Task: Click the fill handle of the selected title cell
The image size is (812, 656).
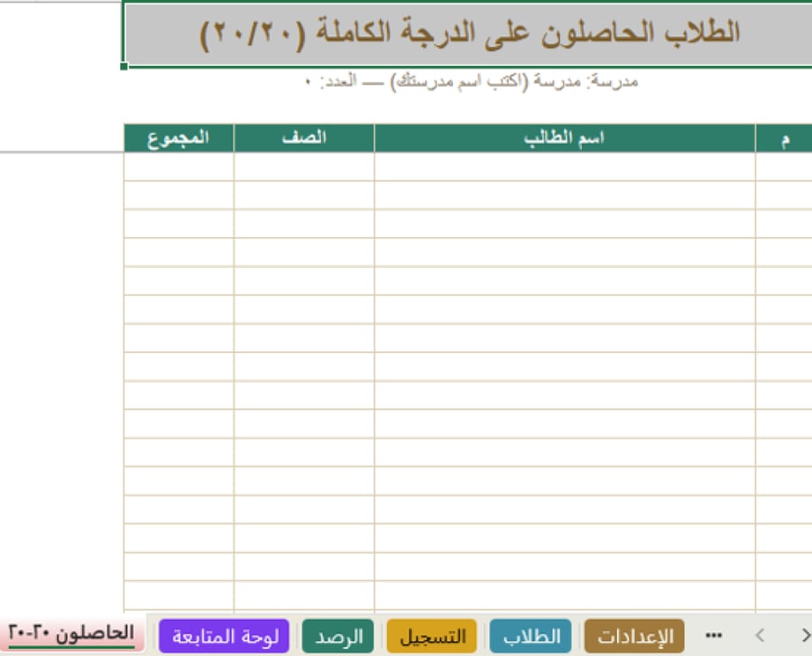Action: [x=124, y=66]
